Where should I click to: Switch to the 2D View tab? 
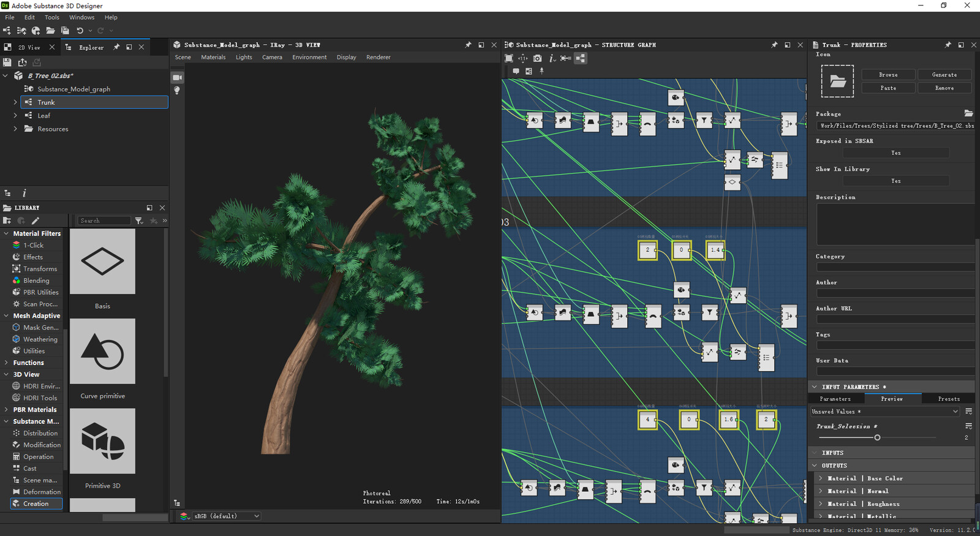click(x=29, y=47)
